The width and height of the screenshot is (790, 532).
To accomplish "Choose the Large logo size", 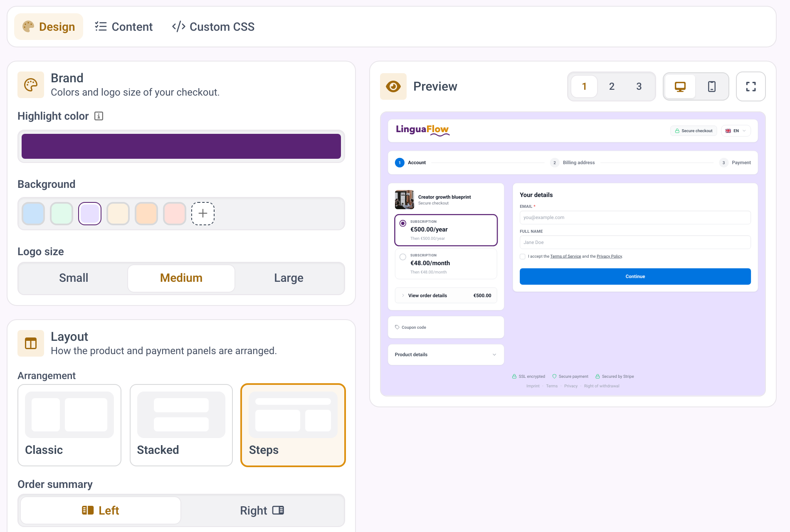I will [x=289, y=278].
